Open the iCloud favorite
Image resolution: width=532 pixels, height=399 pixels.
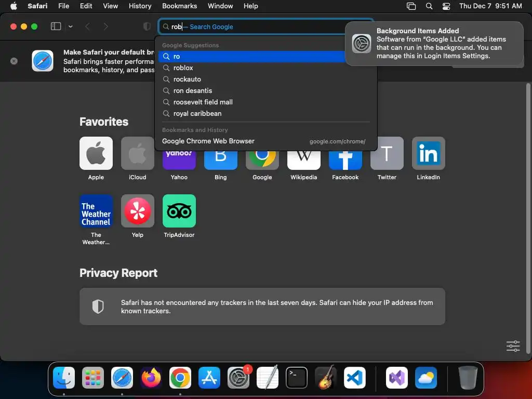point(137,153)
